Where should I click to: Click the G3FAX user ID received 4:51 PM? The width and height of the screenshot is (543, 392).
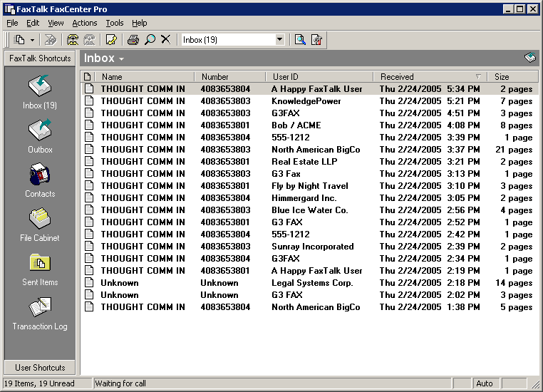pos(286,113)
